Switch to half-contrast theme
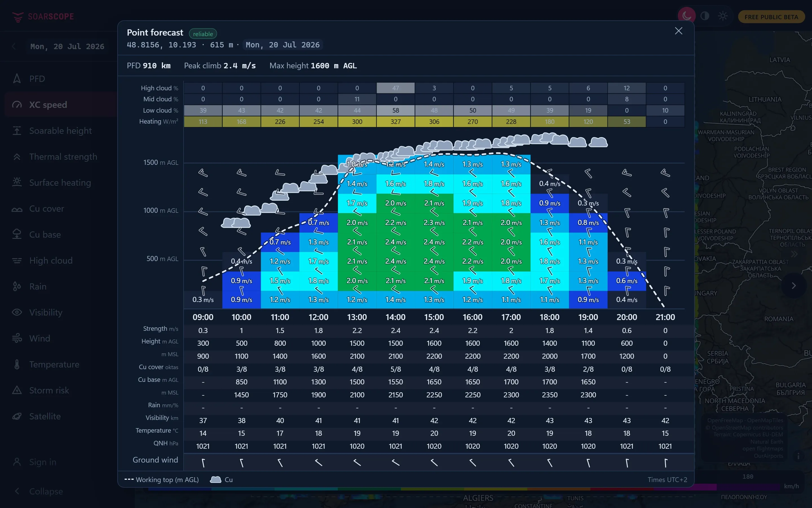 click(705, 16)
